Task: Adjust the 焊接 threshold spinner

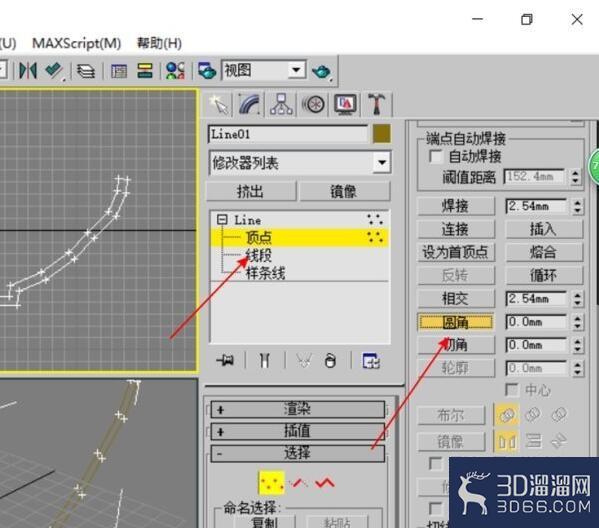Action: 577,207
